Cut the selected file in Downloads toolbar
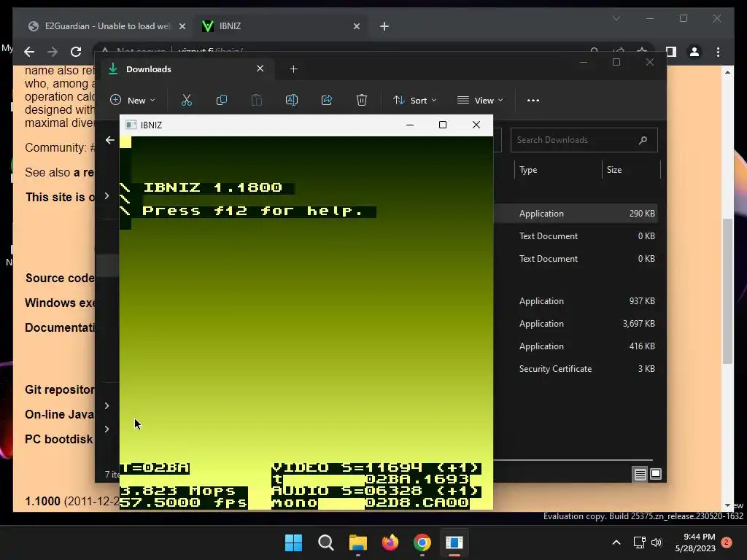 click(186, 101)
